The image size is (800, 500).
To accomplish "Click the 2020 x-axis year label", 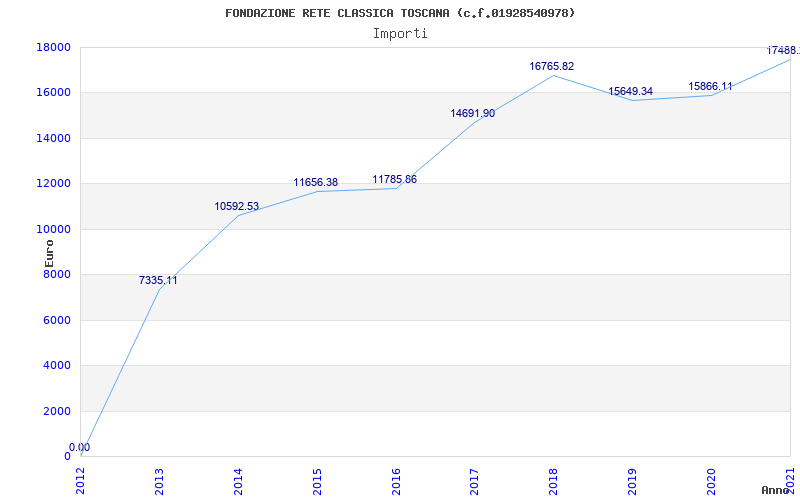I will tap(711, 481).
